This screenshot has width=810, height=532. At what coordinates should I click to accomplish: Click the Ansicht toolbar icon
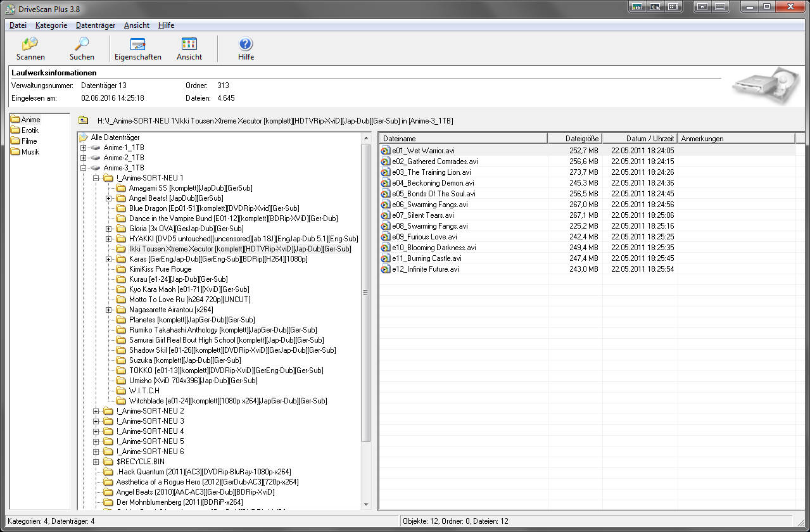coord(189,48)
